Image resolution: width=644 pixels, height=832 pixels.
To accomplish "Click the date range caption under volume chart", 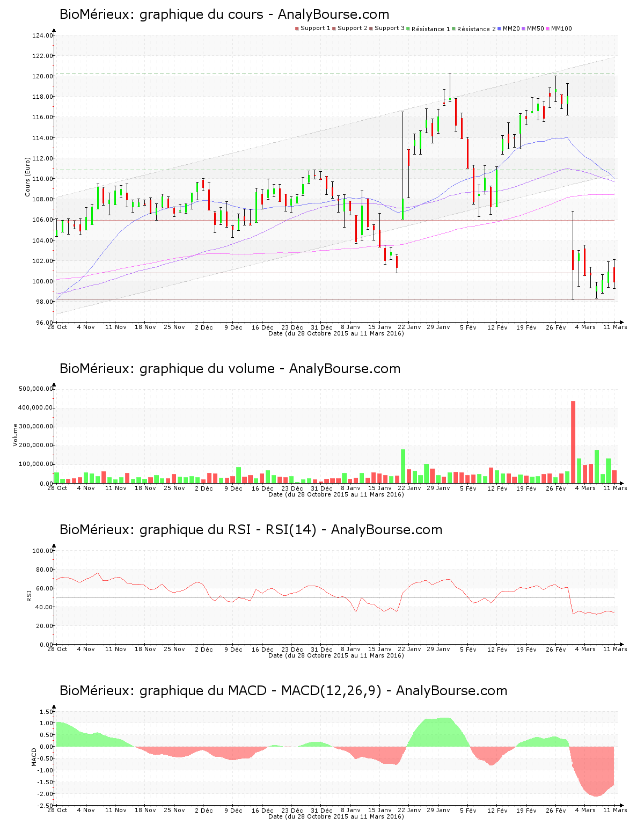I will tap(336, 494).
